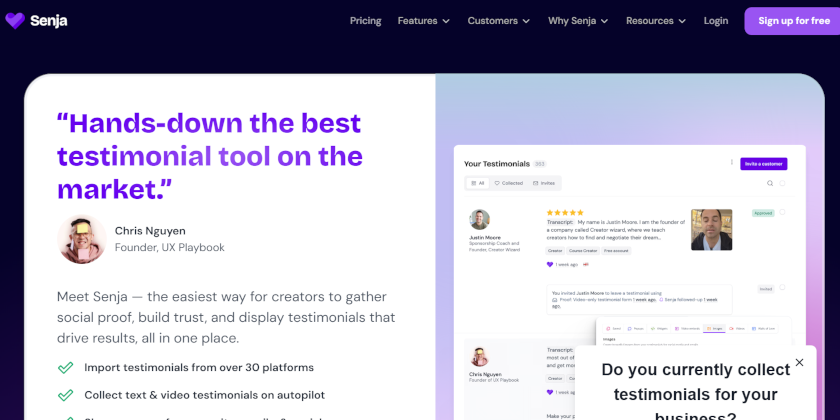Screen dimensions: 840x420
Task: Click Chris Nguyen's hero avatar photo
Action: click(x=82, y=239)
